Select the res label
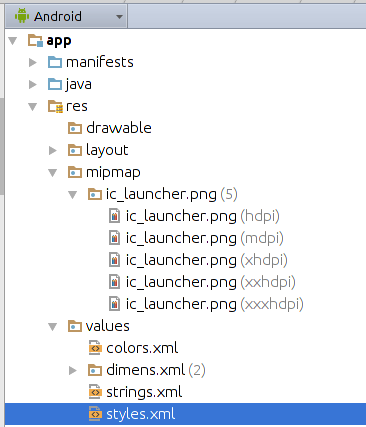Viewport: 366px width, 427px height. pyautogui.click(x=77, y=107)
